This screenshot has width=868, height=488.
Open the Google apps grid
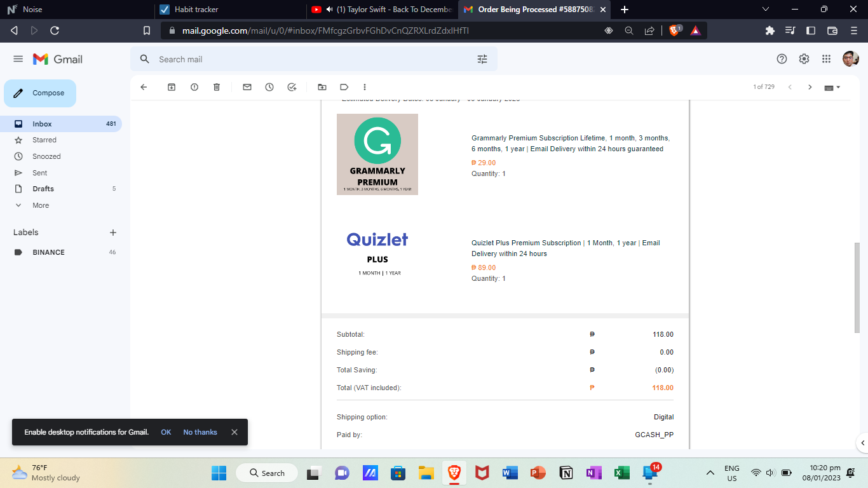826,59
